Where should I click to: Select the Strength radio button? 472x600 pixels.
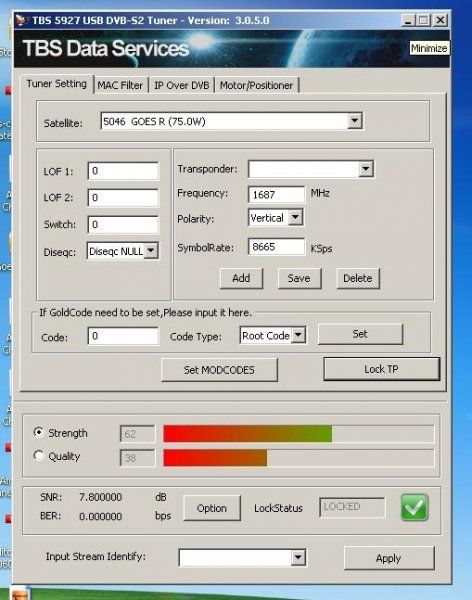38,432
